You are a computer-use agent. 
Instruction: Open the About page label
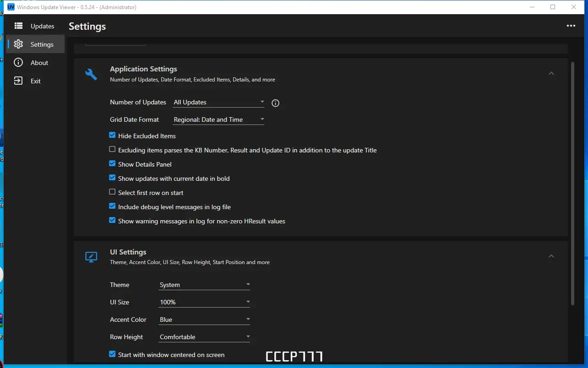(39, 63)
